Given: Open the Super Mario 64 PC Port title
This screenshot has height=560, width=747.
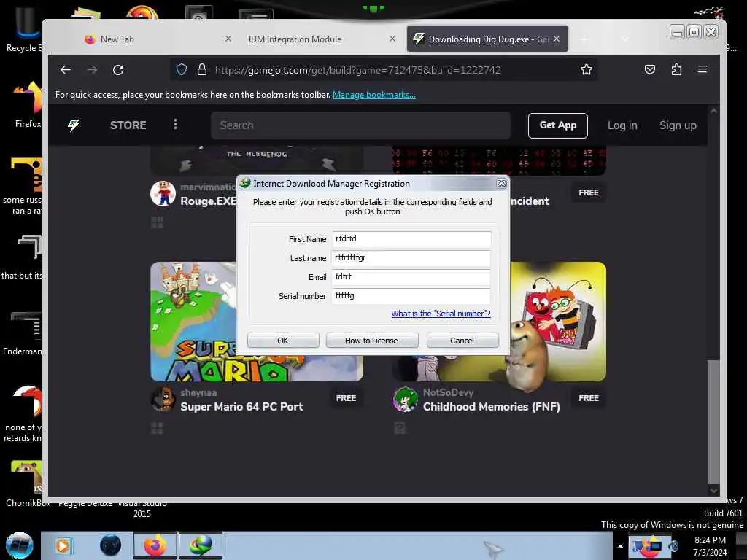Looking at the screenshot, I should 241,407.
